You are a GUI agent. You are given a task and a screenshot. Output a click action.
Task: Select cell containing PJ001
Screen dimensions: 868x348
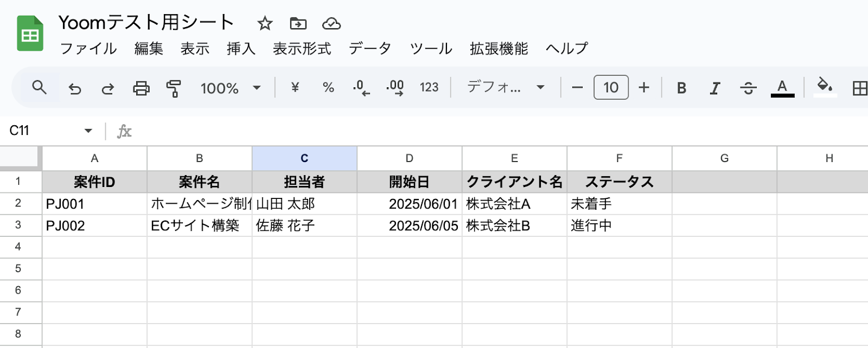click(x=94, y=204)
